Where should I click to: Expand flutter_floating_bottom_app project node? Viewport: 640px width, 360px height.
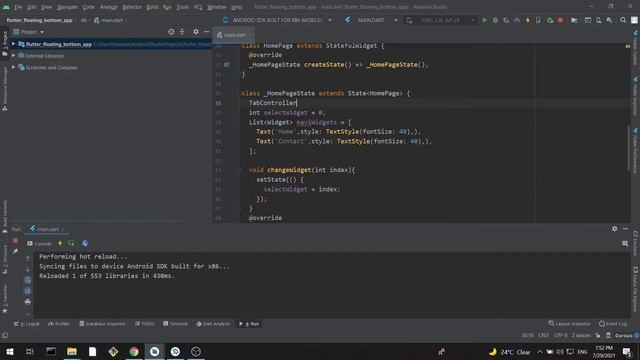tap(13, 44)
